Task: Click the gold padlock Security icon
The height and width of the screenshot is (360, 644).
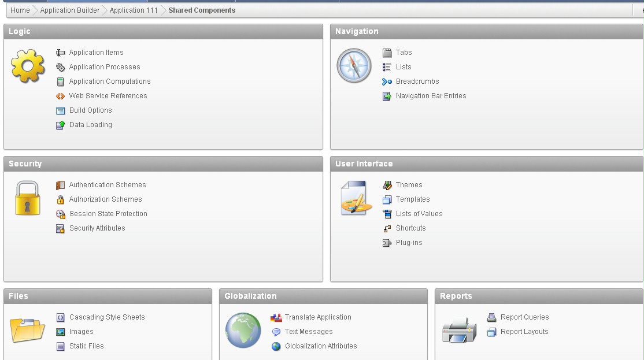Action: pos(27,198)
